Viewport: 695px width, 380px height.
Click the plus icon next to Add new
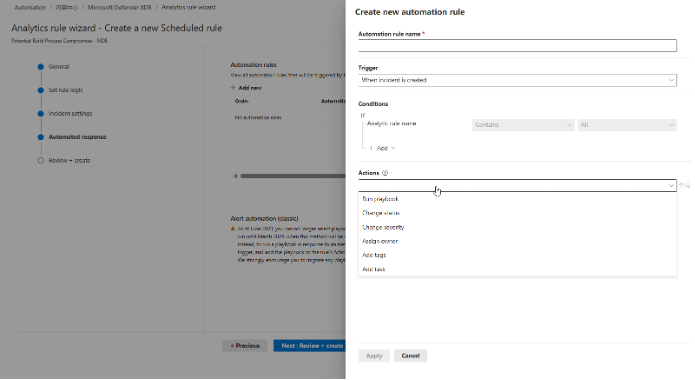[x=233, y=87]
